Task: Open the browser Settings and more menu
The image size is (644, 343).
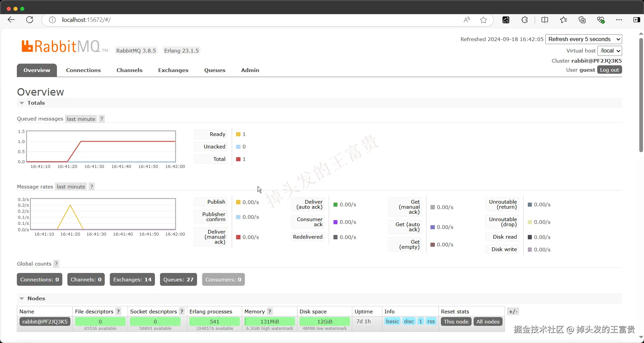Action: point(619,20)
